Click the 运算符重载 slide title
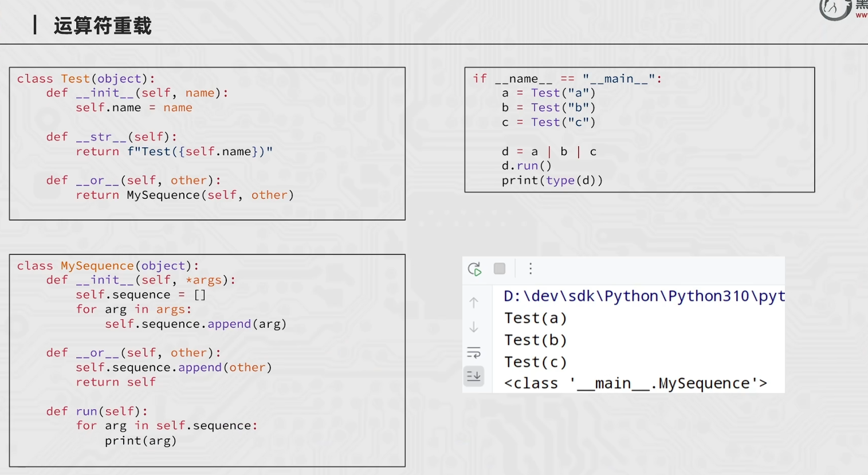This screenshot has height=475, width=868. (x=103, y=26)
